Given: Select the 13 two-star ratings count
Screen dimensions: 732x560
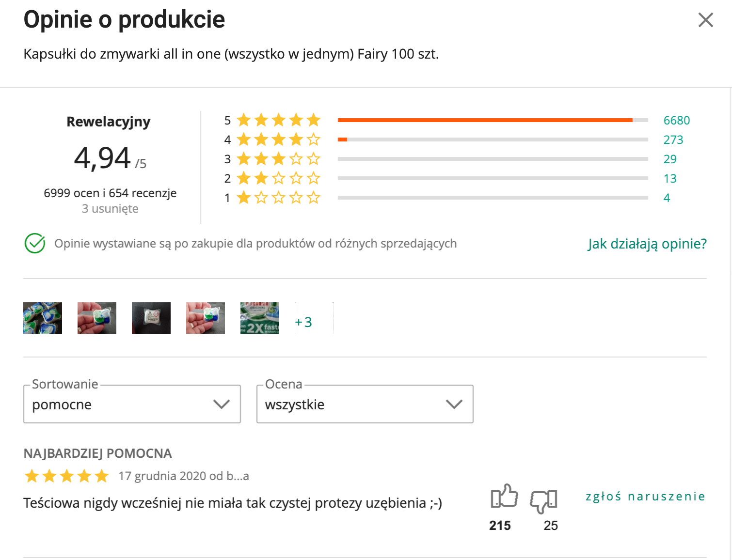Looking at the screenshot, I should coord(670,178).
